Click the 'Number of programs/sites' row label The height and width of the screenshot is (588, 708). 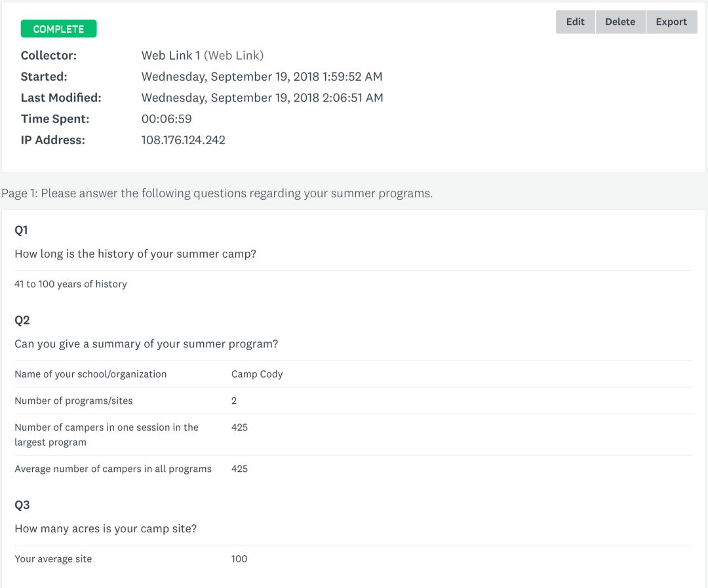point(73,401)
